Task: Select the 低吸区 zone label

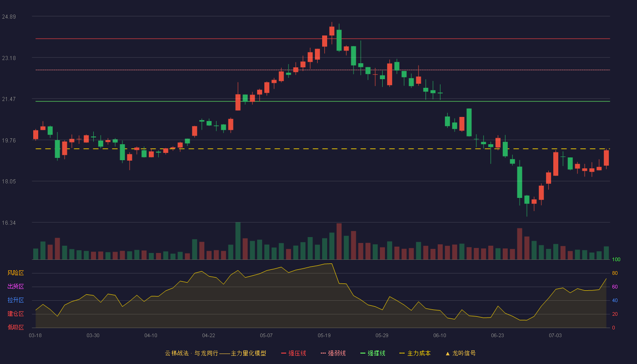Action: 16,327
